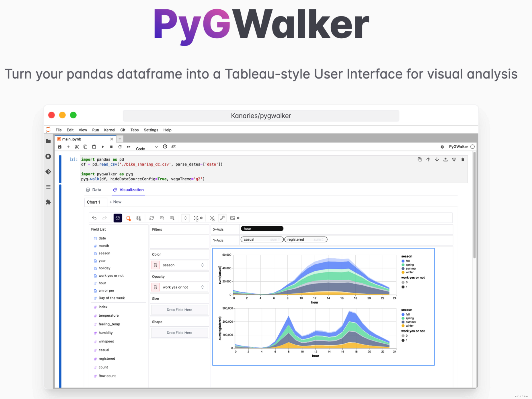Toggle the debug wrench button
532x399 pixels.
tap(222, 218)
